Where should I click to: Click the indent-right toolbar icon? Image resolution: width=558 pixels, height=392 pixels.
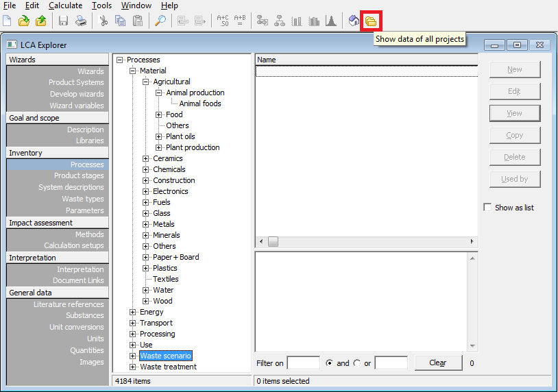click(x=200, y=21)
